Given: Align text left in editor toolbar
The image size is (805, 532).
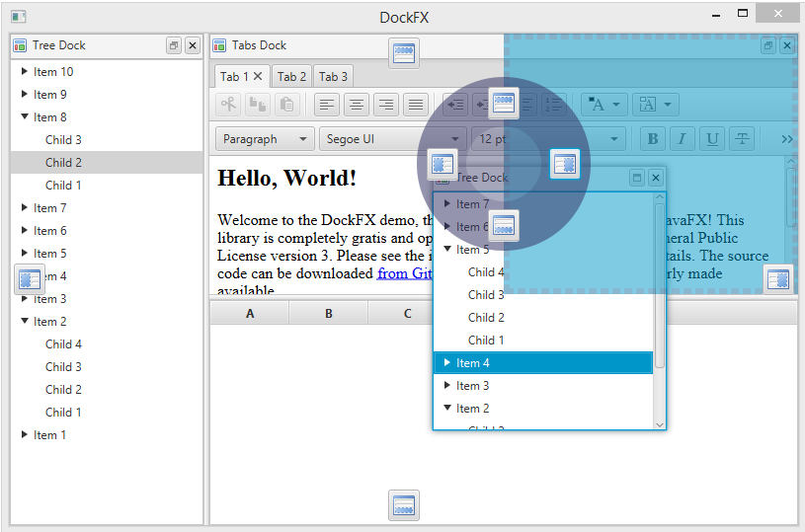Looking at the screenshot, I should 327,105.
